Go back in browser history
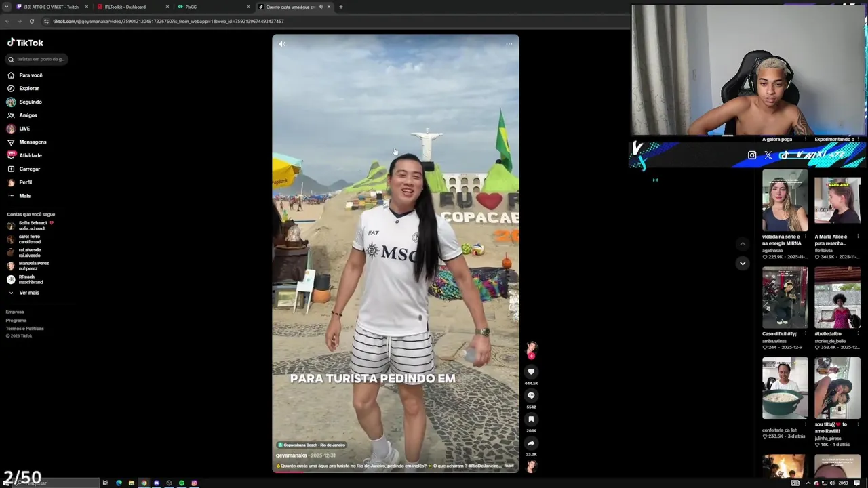868x488 pixels. (x=7, y=21)
